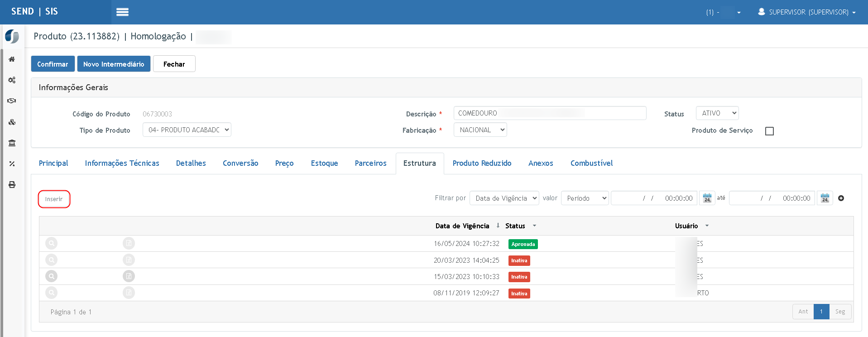Open calendar picker for end date
868x337 pixels.
[x=825, y=198]
